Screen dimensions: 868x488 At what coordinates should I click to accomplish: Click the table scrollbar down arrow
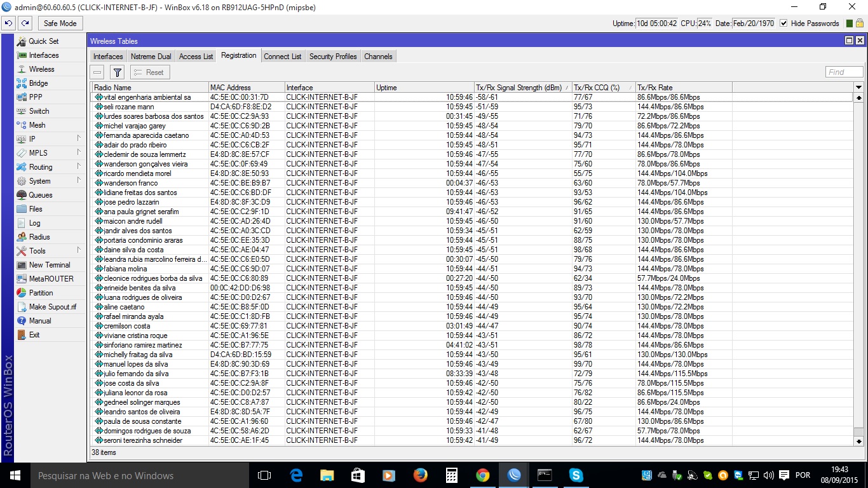pyautogui.click(x=859, y=441)
